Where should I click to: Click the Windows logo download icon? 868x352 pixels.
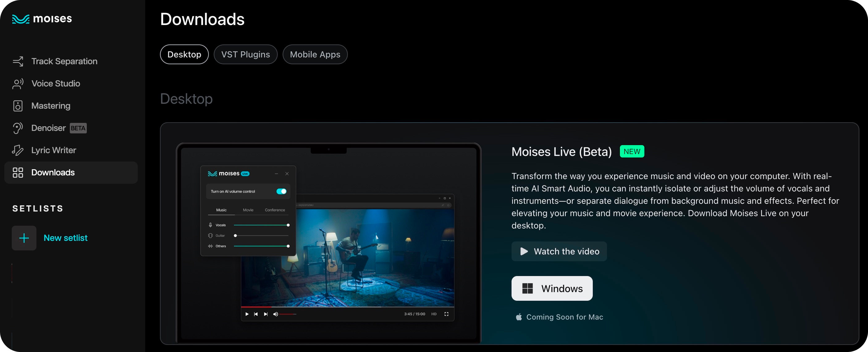[x=528, y=288]
